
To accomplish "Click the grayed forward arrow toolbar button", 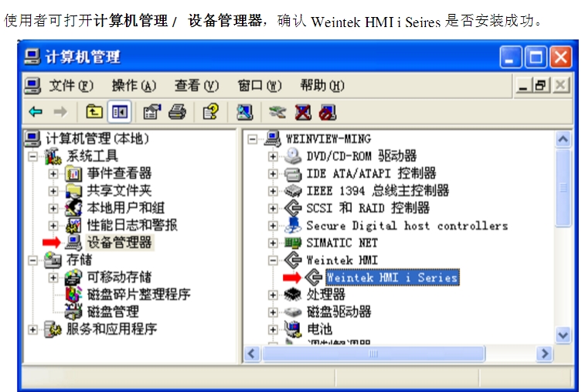I will (60, 112).
